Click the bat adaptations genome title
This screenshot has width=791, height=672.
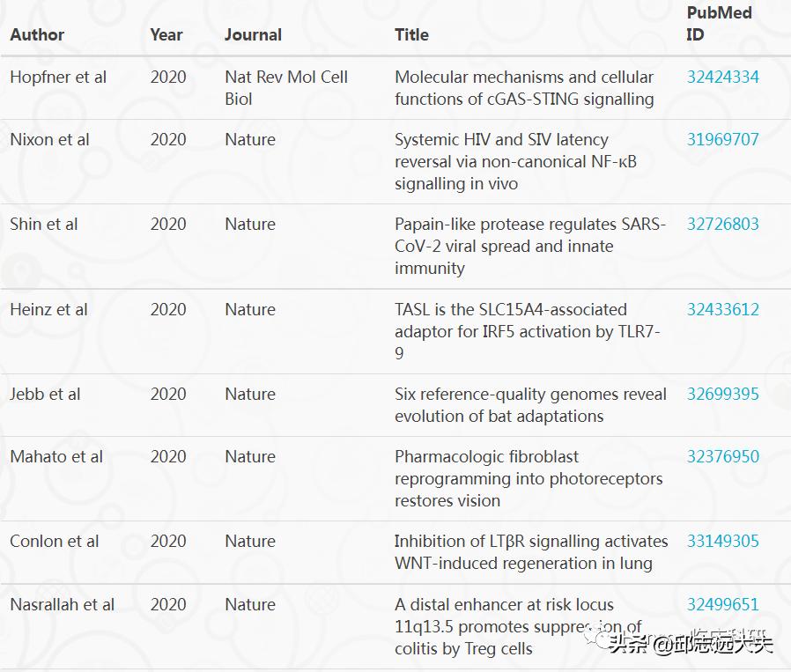click(x=530, y=405)
